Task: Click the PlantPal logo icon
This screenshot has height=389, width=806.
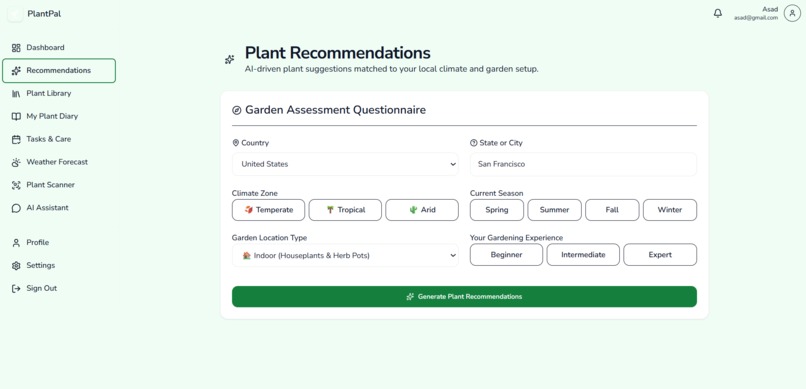Action: (15, 14)
